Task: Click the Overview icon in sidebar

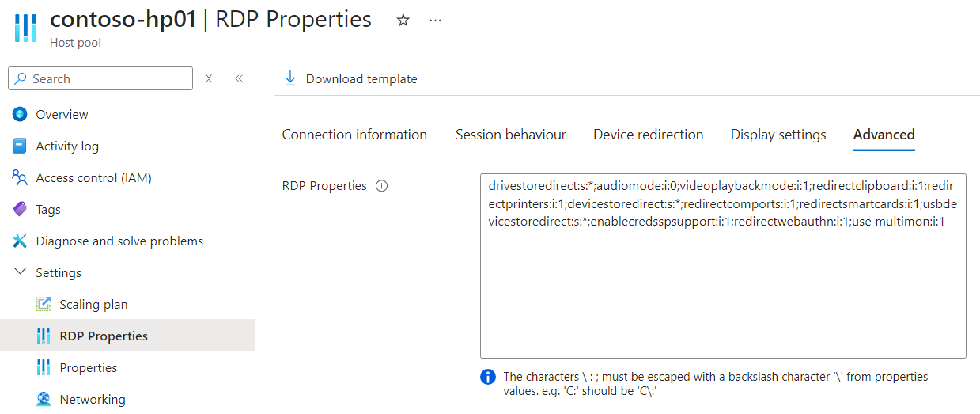Action: [20, 114]
